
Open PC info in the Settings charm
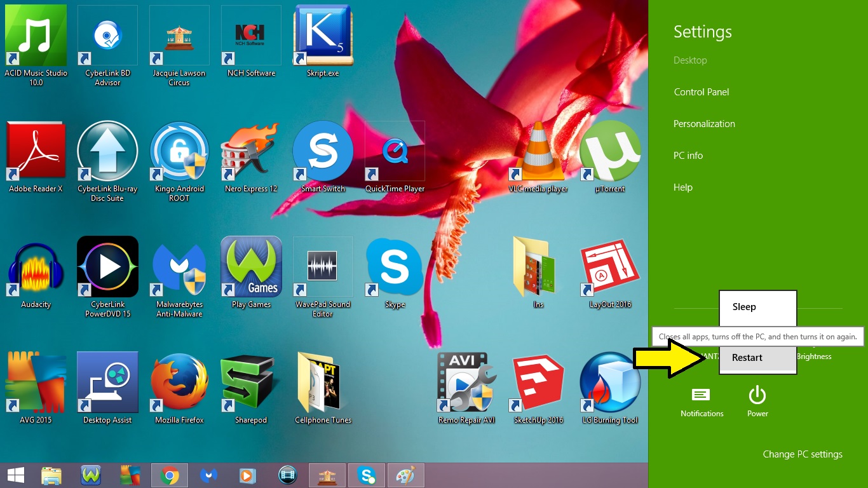(688, 156)
